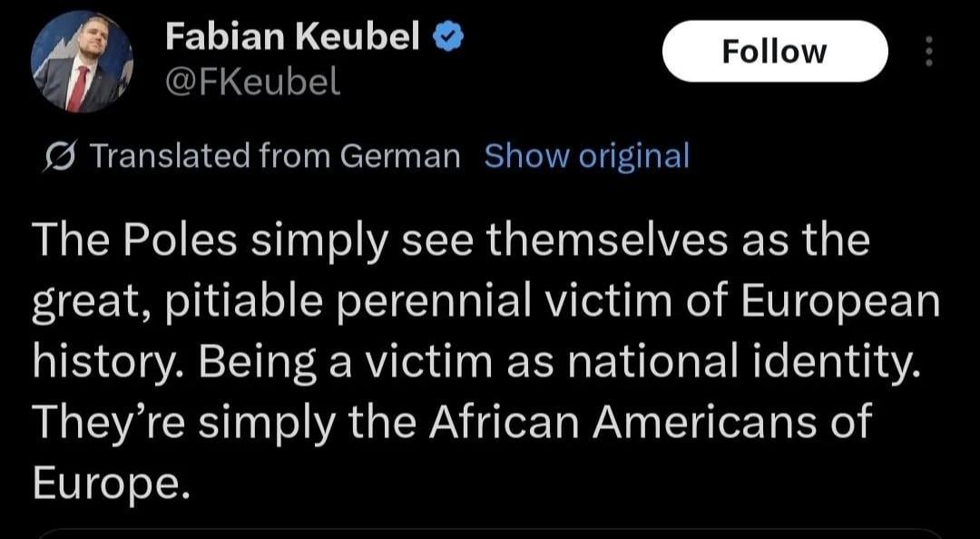
Task: Open Fabian Keubel's profile picture
Action: pyautogui.click(x=81, y=62)
